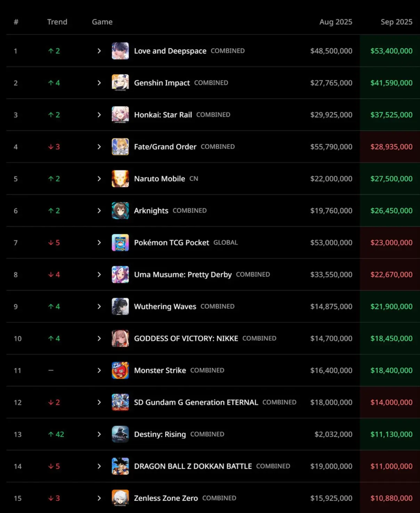
Task: Sort by the Aug 2025 column header
Action: [336, 22]
